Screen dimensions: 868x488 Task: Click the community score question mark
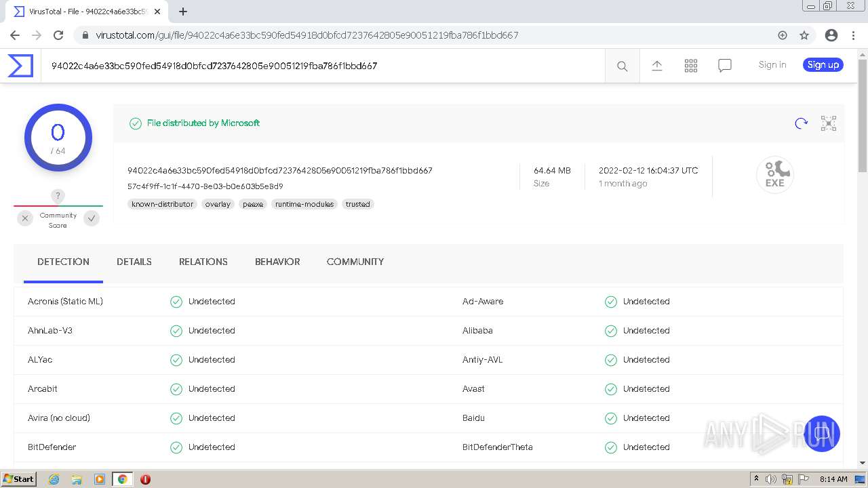[x=58, y=196]
